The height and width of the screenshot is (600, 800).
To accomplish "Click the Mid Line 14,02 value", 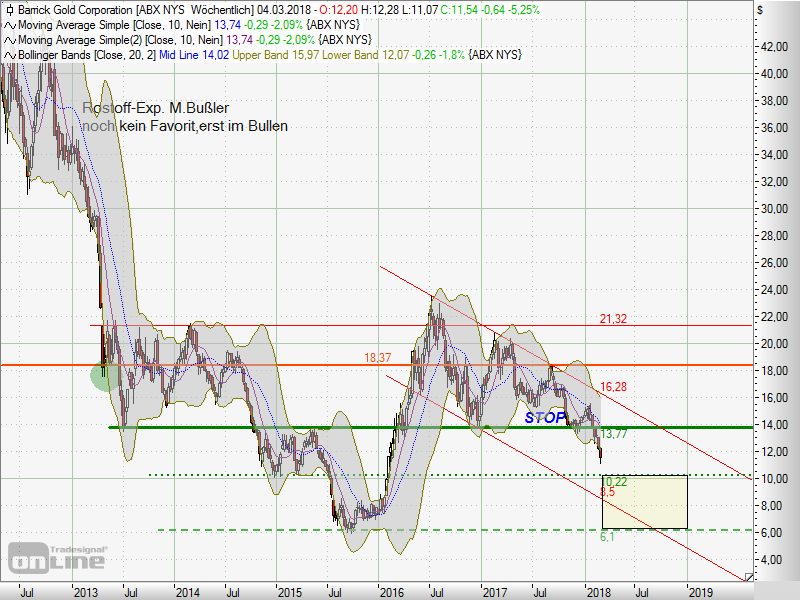I will (x=194, y=55).
